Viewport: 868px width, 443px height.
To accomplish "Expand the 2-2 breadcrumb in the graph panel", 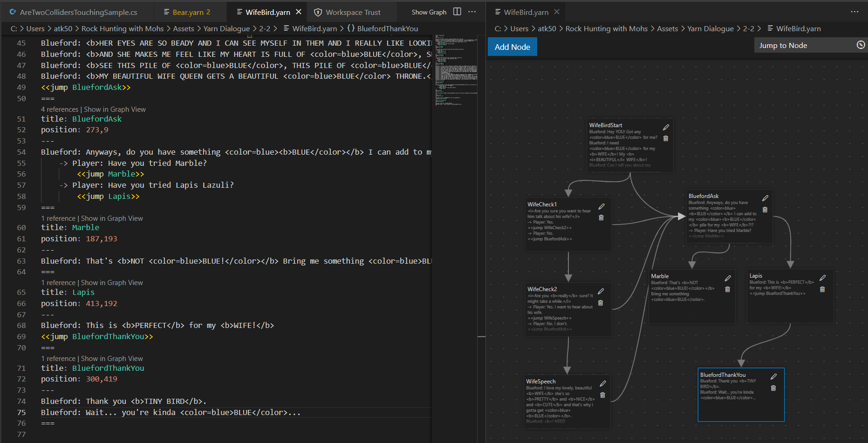I will click(748, 28).
